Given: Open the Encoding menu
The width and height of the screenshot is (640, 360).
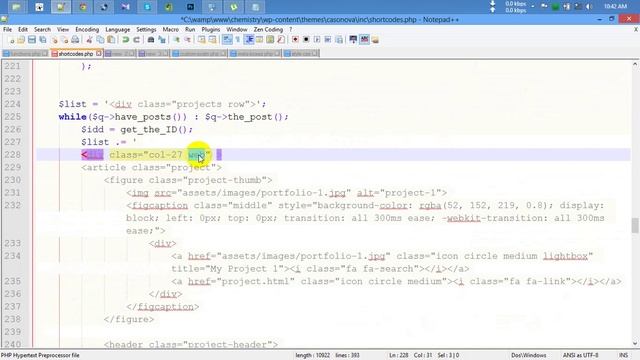Looking at the screenshot, I should tap(87, 29).
